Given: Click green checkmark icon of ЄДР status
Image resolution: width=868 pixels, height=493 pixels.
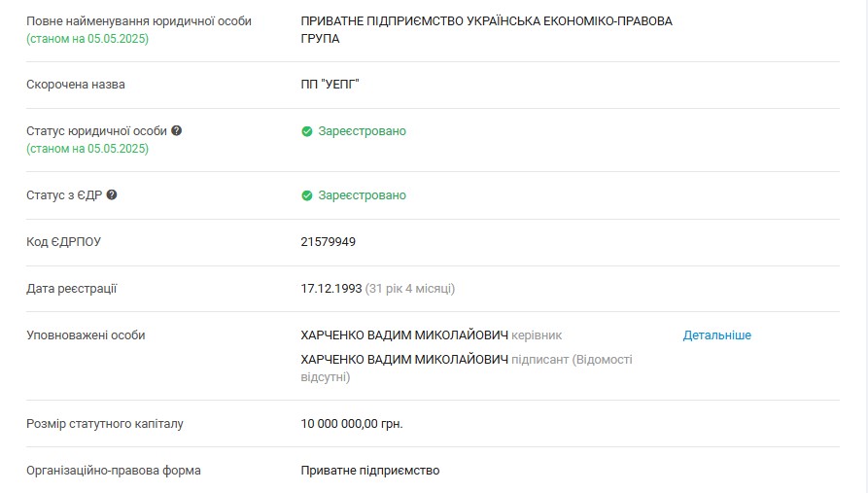Looking at the screenshot, I should [x=307, y=195].
